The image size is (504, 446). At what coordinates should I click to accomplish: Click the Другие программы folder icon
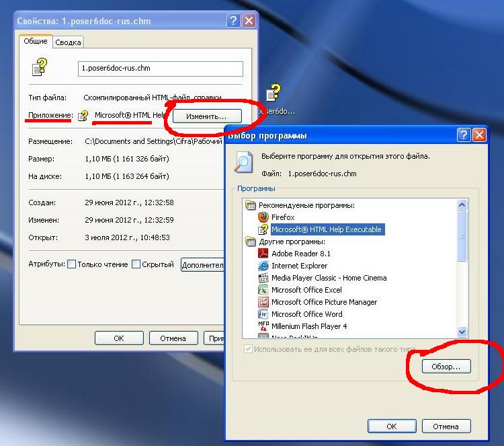point(251,241)
